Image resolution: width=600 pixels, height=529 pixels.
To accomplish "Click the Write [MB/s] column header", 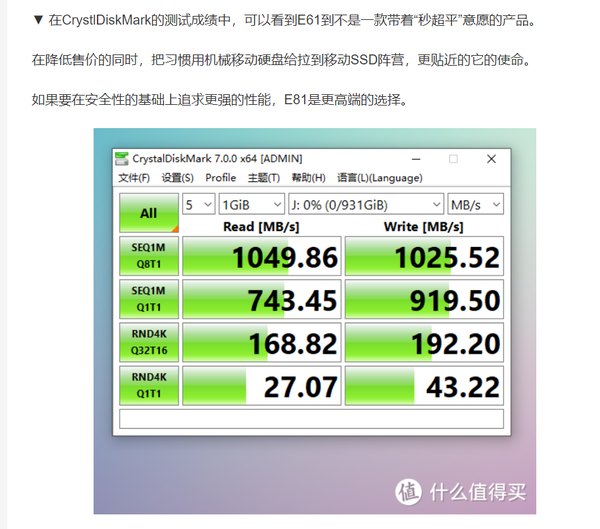I will pyautogui.click(x=424, y=227).
